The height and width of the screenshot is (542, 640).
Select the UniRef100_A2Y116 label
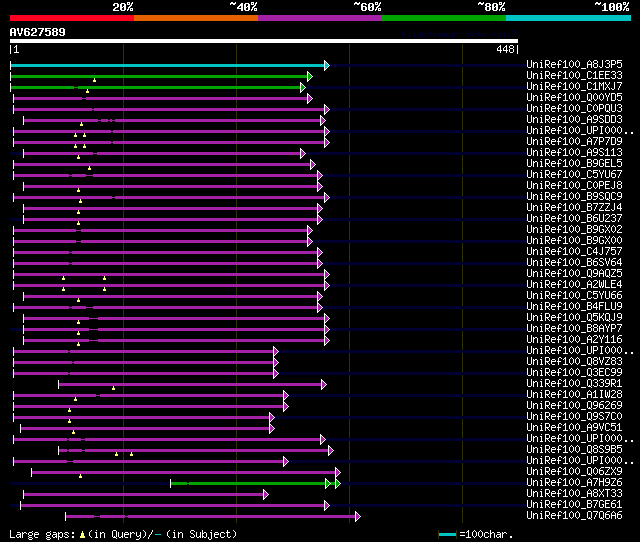click(x=574, y=340)
